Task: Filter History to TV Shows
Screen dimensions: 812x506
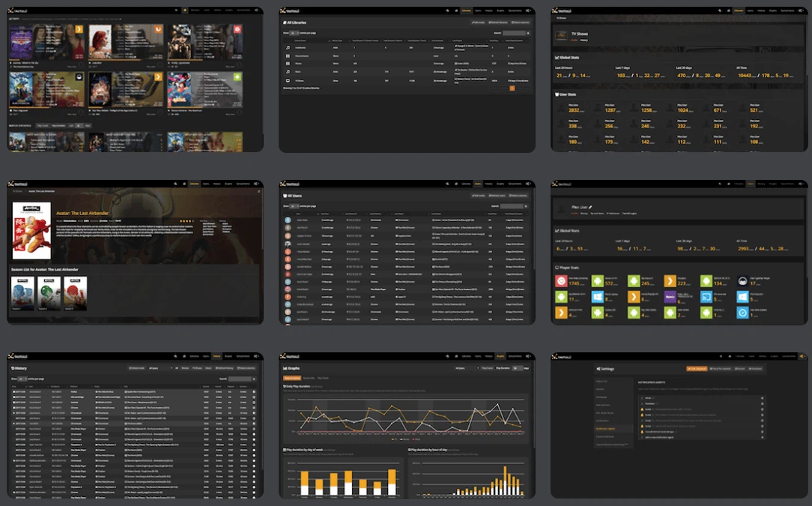Action: click(197, 368)
